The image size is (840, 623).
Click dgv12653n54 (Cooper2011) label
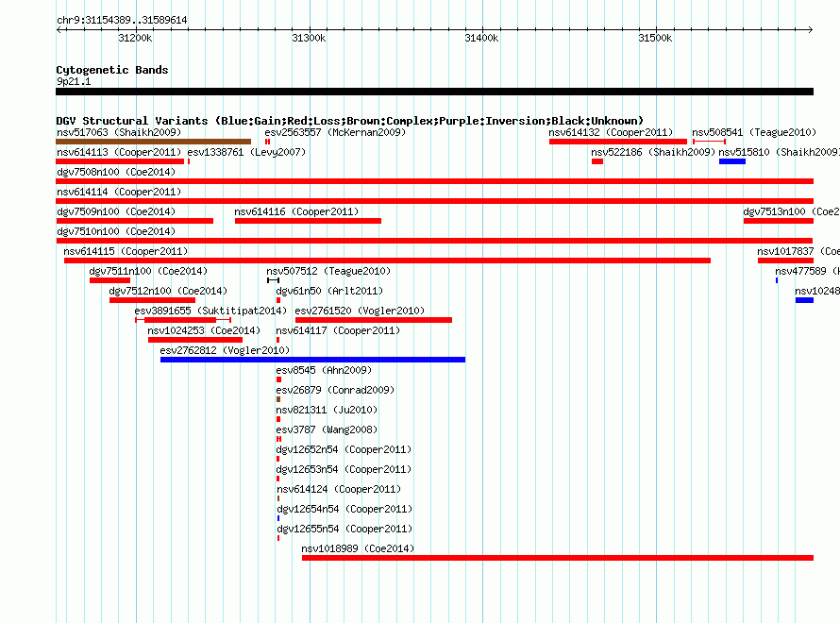[344, 469]
